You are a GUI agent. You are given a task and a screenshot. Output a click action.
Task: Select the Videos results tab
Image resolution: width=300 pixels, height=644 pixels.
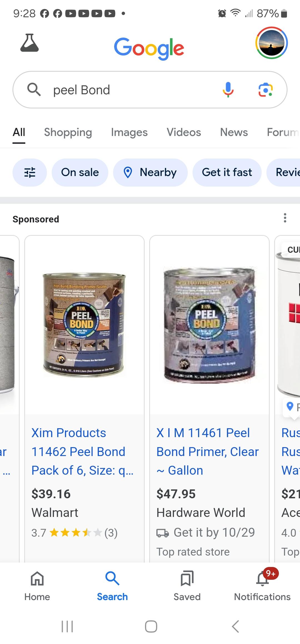coord(184,132)
